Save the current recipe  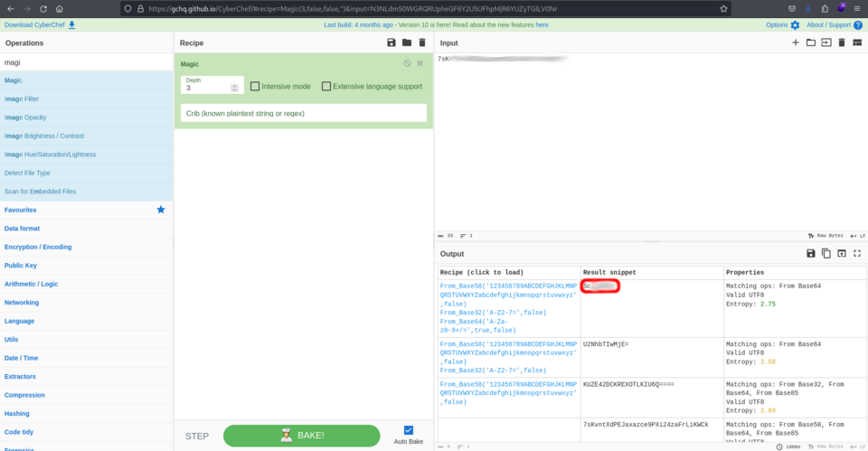pyautogui.click(x=391, y=42)
